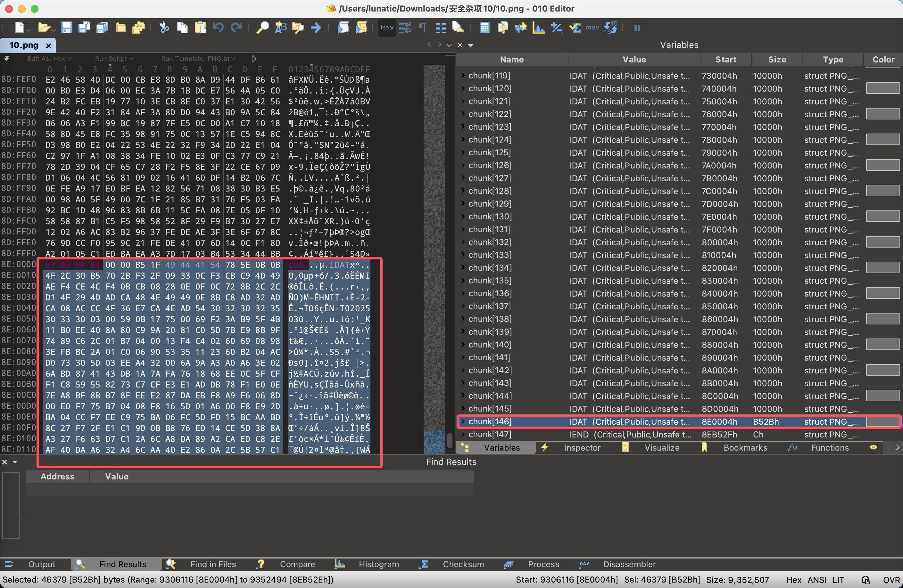Click the color swatch for chunk[132]
Image resolution: width=903 pixels, height=588 pixels.
[x=882, y=242]
